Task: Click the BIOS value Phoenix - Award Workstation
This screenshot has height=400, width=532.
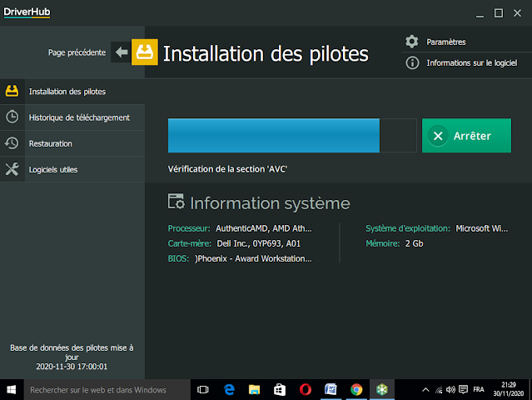Action: coord(253,258)
